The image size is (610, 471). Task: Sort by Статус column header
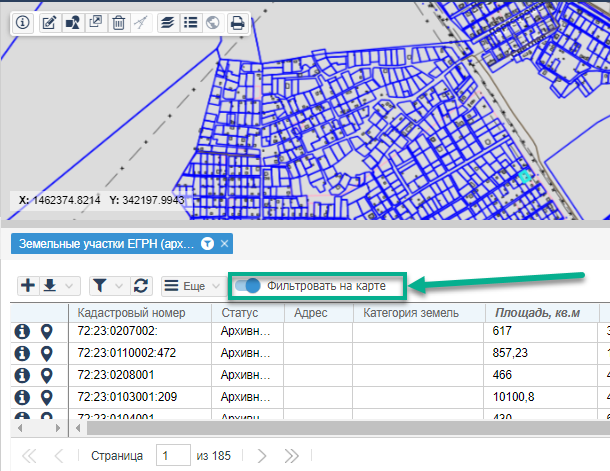[248, 313]
